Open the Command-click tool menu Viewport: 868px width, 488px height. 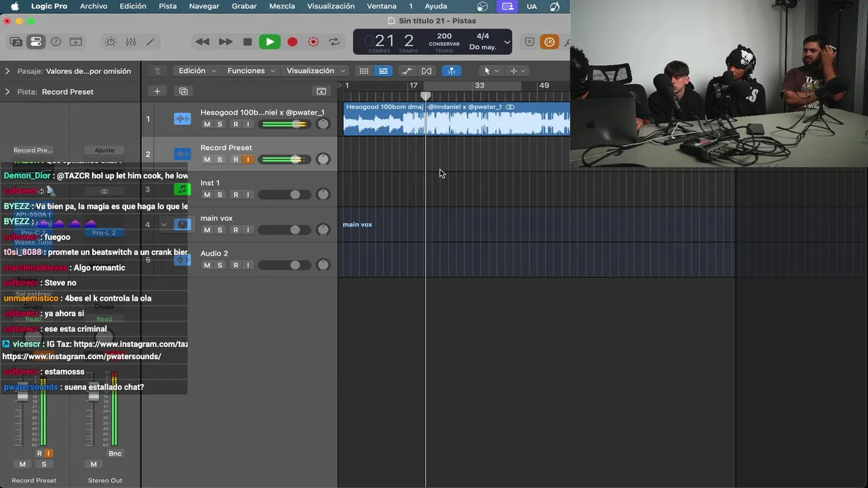pos(517,70)
